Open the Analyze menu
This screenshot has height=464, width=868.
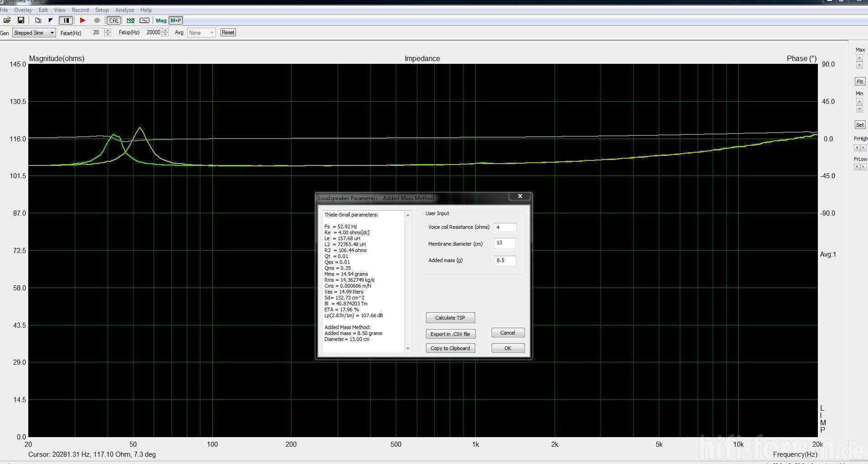[x=124, y=10]
